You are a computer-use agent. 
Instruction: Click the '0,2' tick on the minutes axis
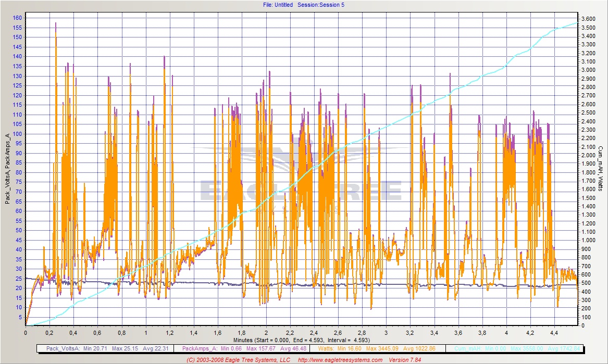[49, 333]
